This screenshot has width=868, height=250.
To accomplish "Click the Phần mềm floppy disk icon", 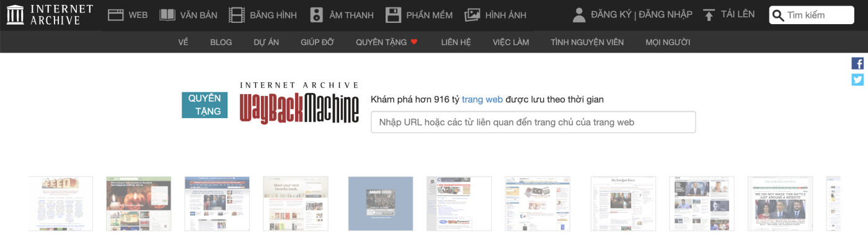I will point(393,15).
